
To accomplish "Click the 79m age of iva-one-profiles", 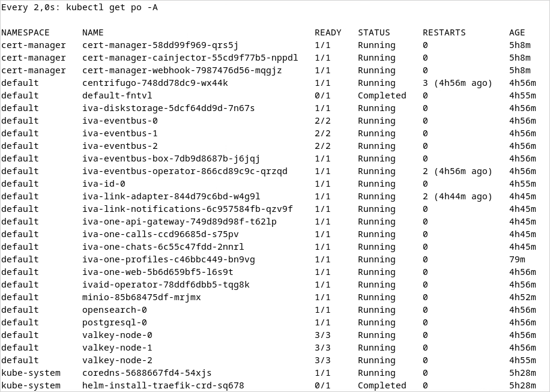I will click(517, 259).
